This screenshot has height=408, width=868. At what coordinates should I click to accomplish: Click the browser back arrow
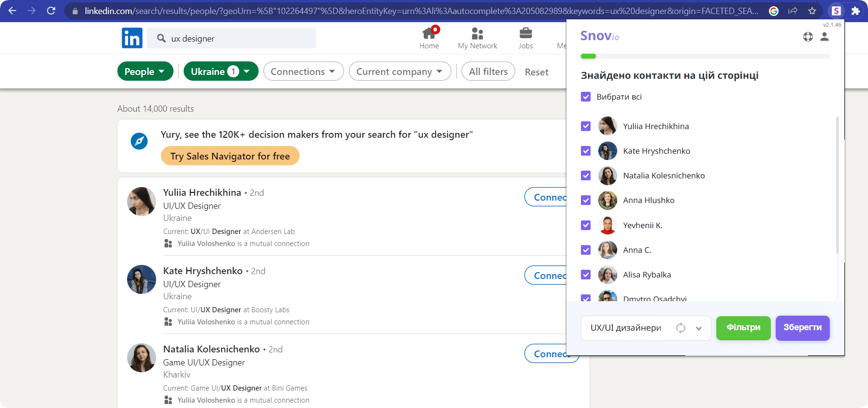13,11
